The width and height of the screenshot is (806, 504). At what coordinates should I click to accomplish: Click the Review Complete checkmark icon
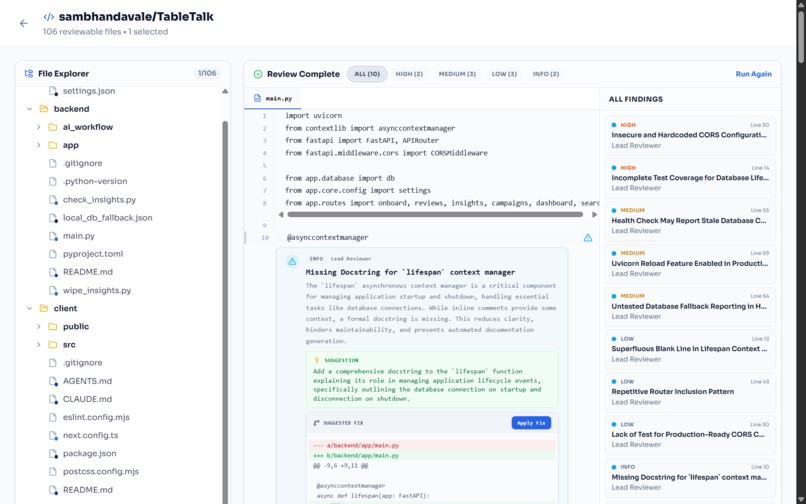tap(258, 74)
